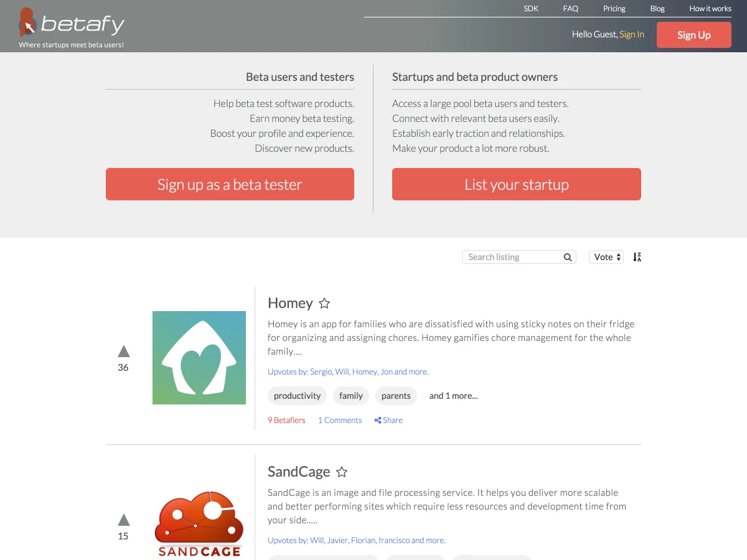This screenshot has height=560, width=747.
Task: Open the FAQ menu item
Action: 571,9
